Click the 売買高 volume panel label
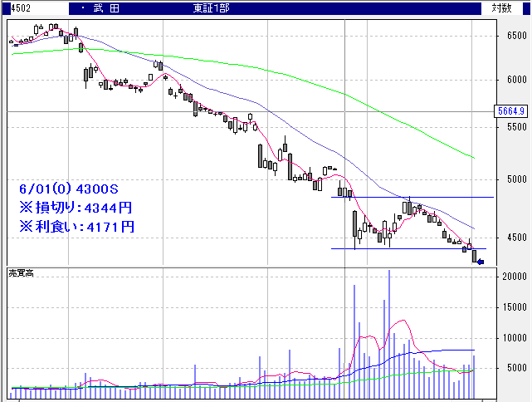The image size is (532, 402). tap(22, 272)
